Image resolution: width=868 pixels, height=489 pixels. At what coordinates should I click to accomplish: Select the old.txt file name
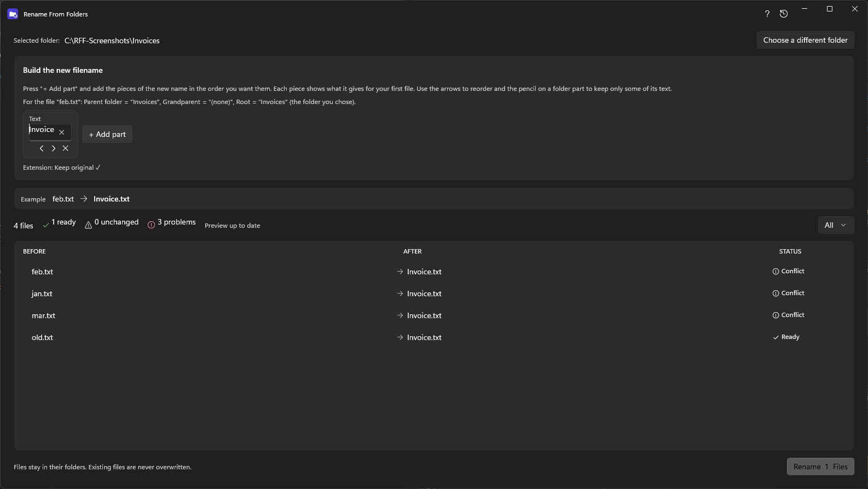pos(42,337)
